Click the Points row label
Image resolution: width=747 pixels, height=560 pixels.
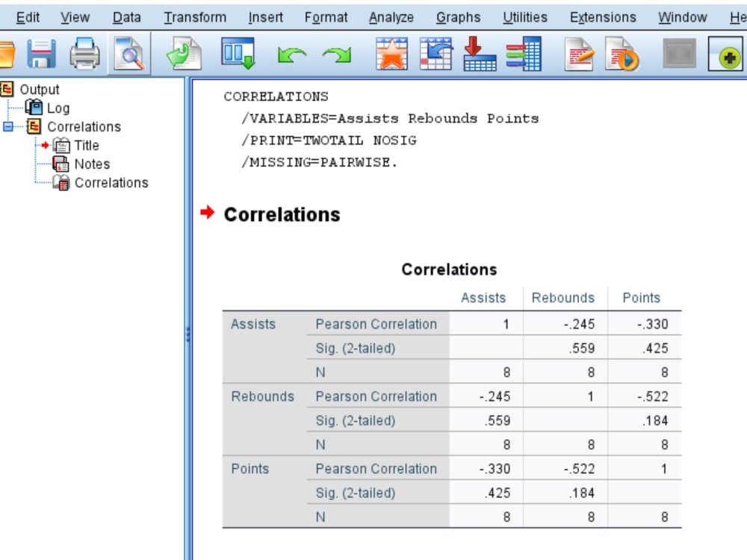(250, 469)
